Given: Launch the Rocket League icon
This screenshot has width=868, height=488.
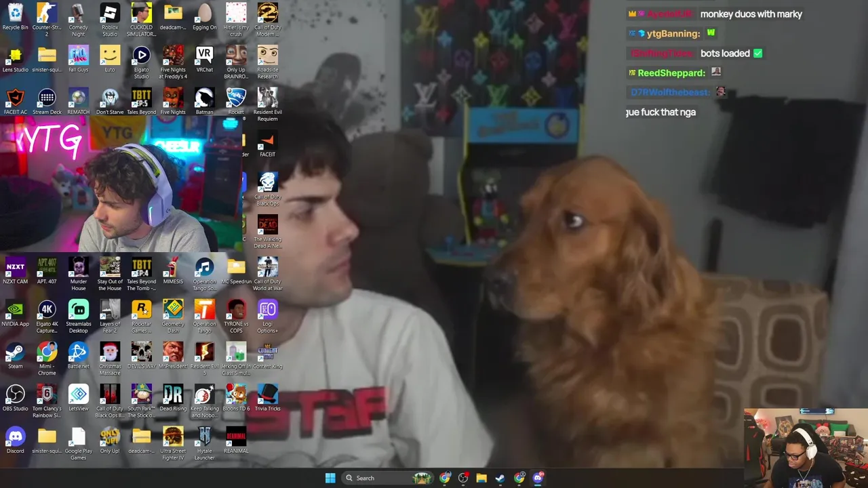Looking at the screenshot, I should (236, 102).
